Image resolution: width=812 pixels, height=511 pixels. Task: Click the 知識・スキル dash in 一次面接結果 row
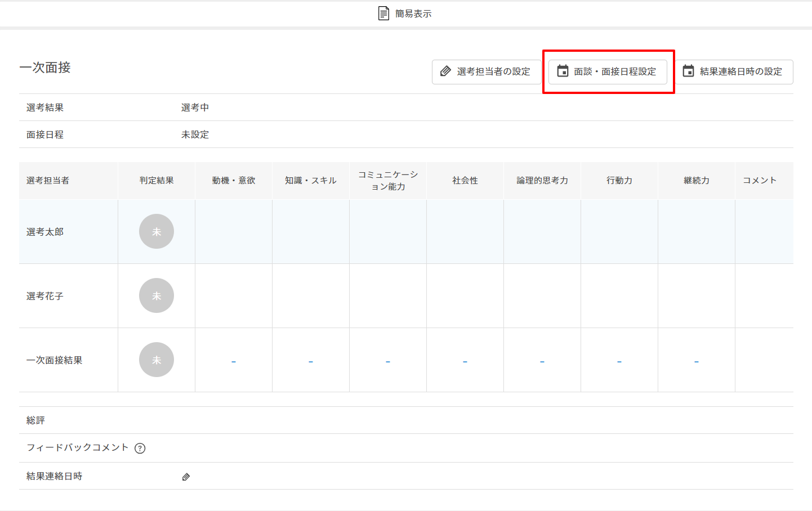pyautogui.click(x=311, y=361)
